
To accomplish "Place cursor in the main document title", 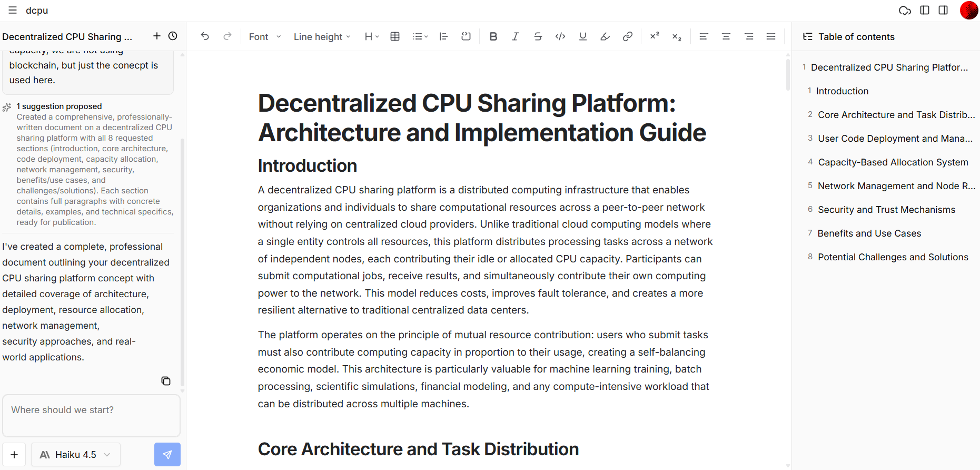I will [x=482, y=117].
